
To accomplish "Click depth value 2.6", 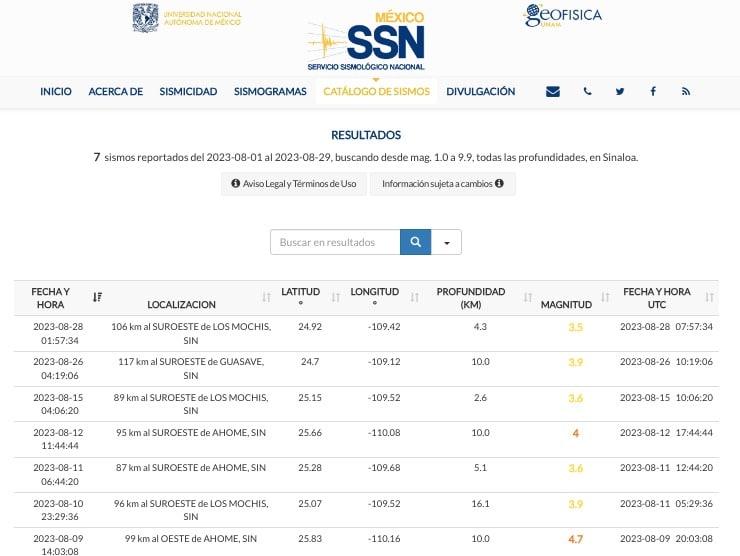I will pos(480,397).
